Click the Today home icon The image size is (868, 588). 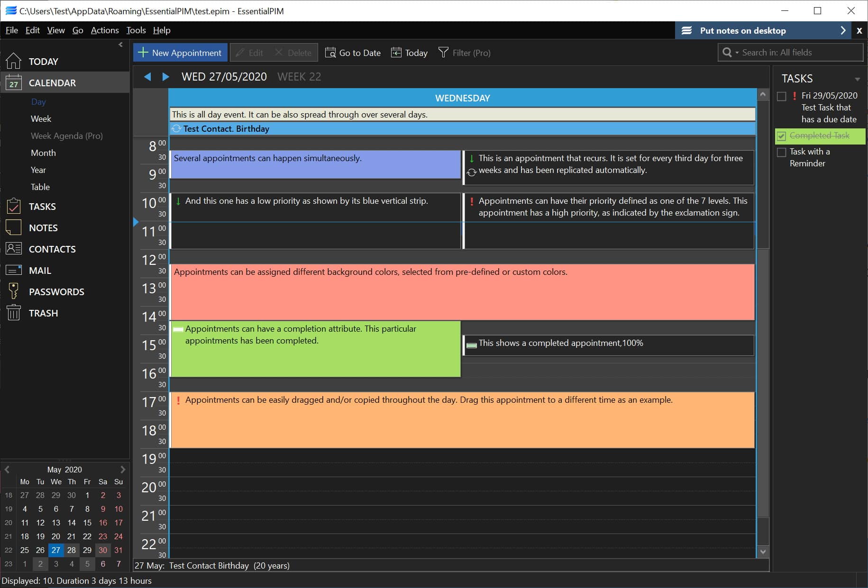(13, 61)
